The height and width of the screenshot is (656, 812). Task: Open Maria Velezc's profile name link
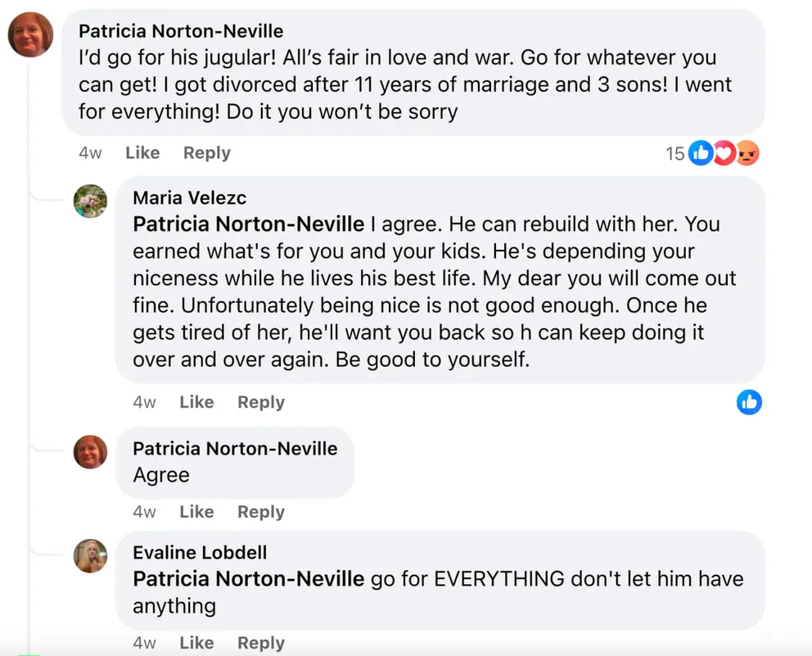click(x=189, y=198)
